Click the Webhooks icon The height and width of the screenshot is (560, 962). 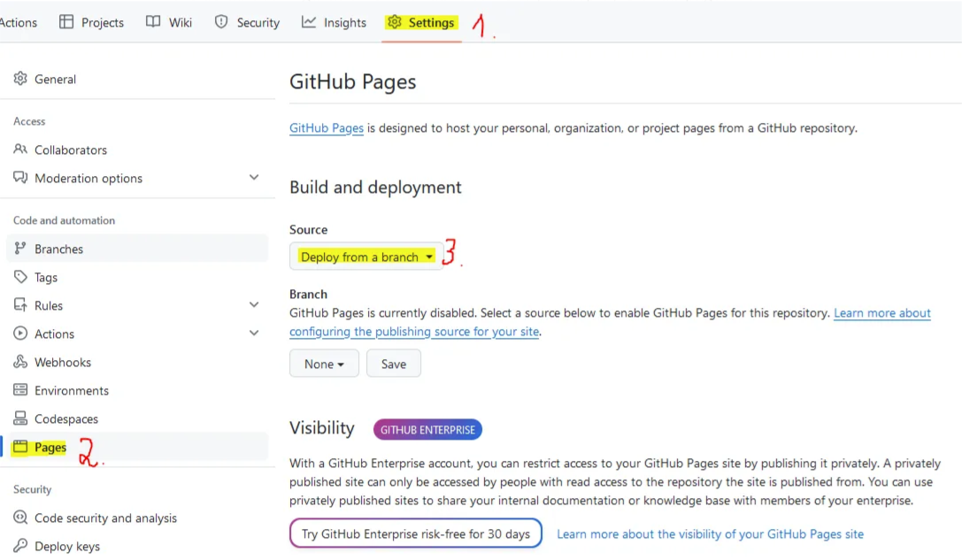(x=20, y=361)
